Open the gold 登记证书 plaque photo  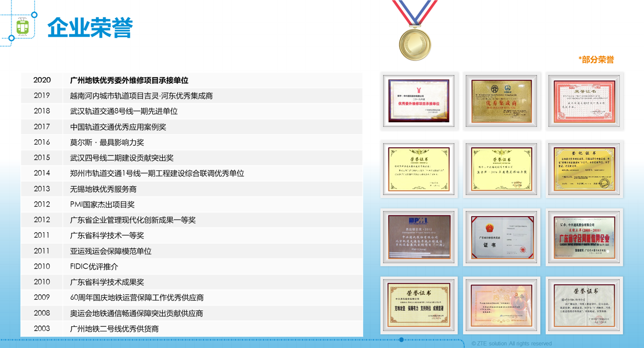click(x=584, y=169)
